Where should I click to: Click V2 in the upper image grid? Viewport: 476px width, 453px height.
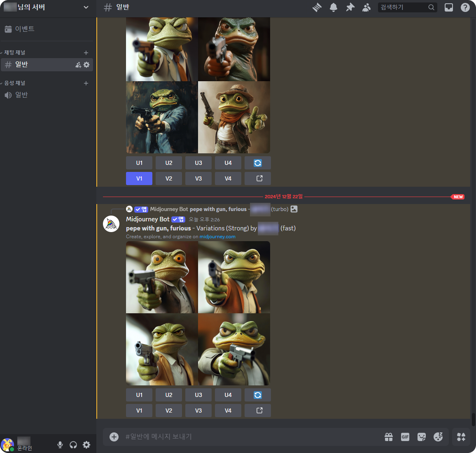coord(169,178)
